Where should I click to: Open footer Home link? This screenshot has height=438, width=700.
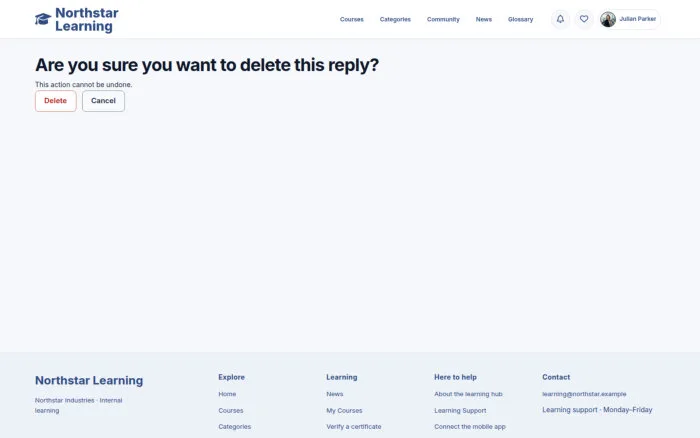[227, 394]
